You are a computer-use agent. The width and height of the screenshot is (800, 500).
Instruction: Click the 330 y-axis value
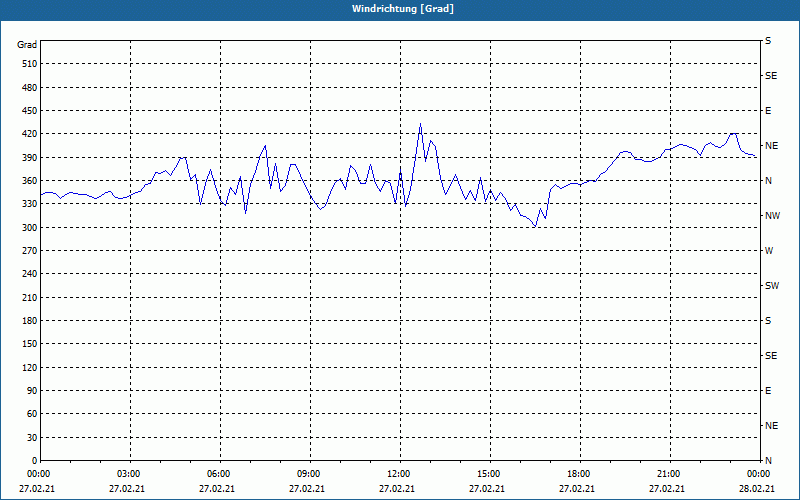[x=30, y=204]
